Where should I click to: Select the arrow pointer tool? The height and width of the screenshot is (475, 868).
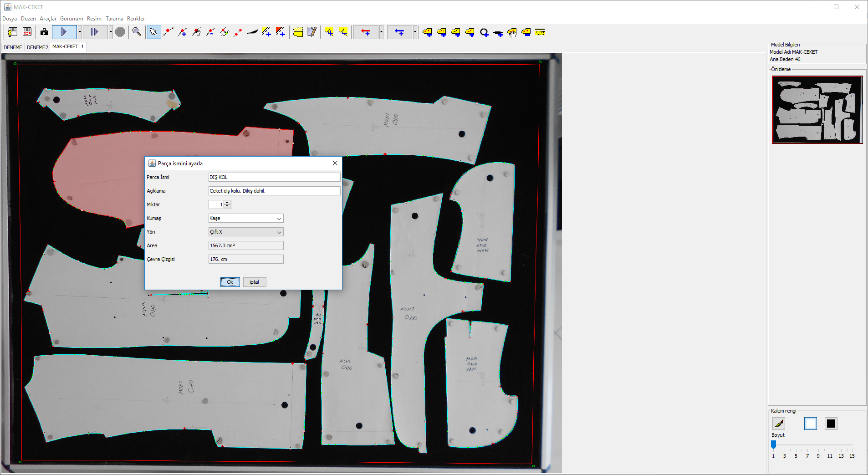(153, 32)
